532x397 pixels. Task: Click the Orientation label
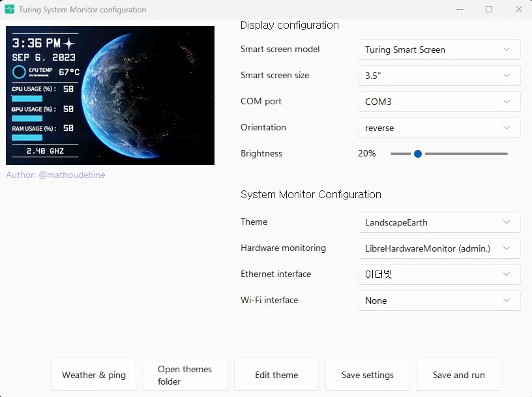[263, 127]
